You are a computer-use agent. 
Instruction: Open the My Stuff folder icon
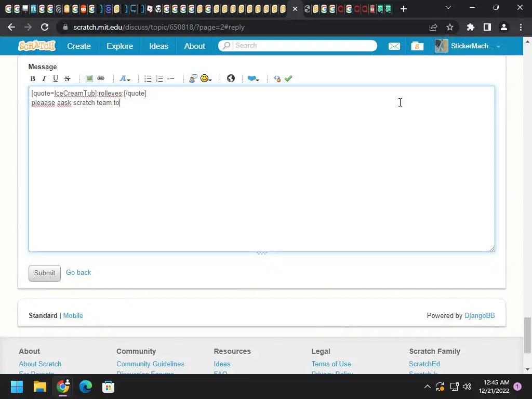click(x=417, y=46)
